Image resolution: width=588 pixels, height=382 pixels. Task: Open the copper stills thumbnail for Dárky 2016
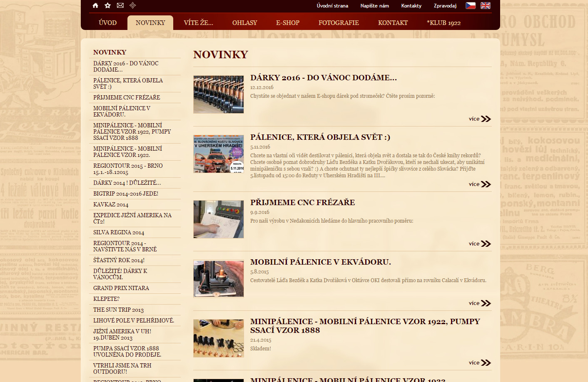point(219,94)
